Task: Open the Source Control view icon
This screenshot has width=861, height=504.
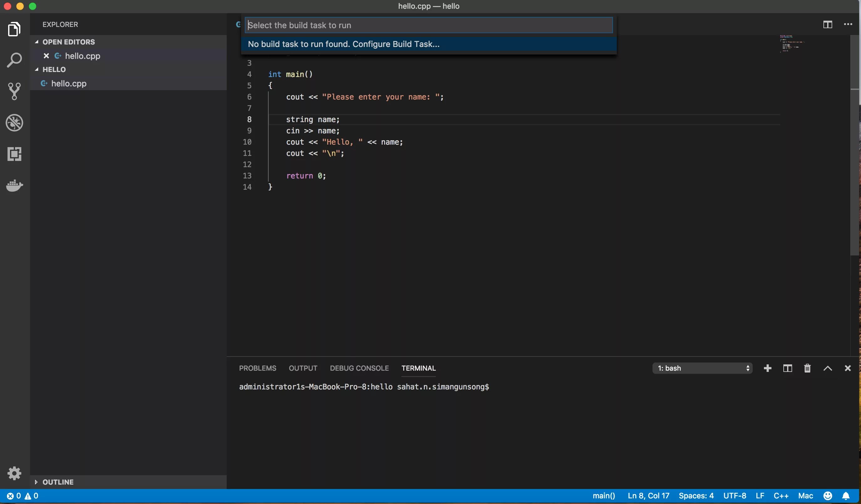Action: pyautogui.click(x=14, y=91)
